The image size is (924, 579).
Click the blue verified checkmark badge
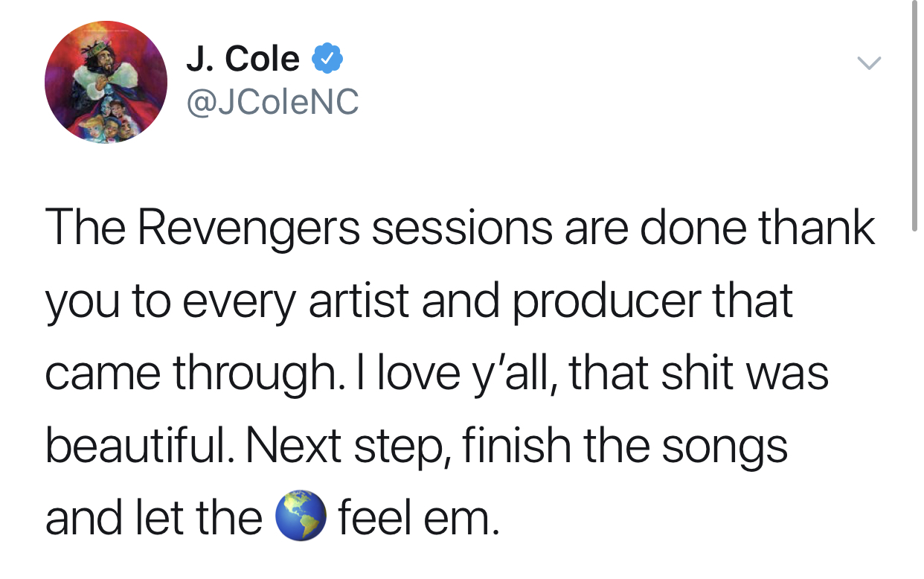click(x=327, y=59)
